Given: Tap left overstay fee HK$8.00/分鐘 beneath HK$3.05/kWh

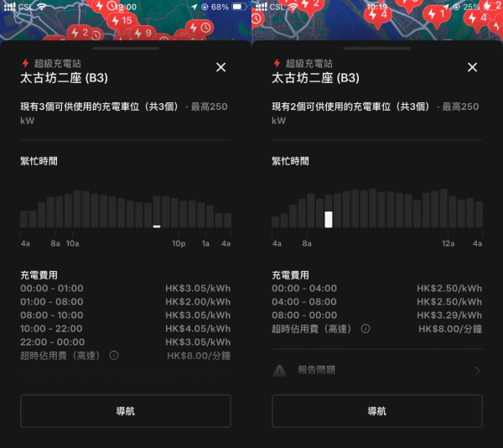Looking at the screenshot, I should point(199,356).
